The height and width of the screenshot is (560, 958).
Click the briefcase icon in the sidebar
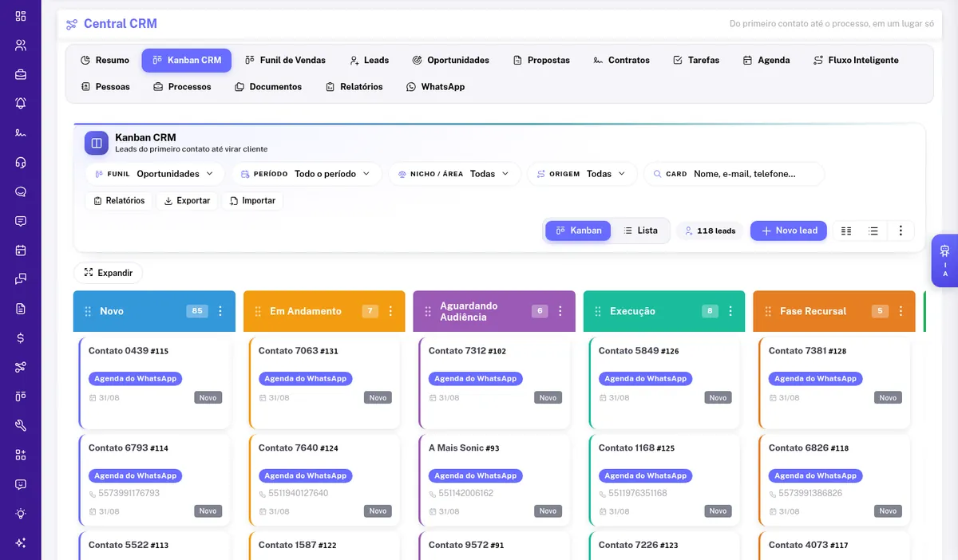pyautogui.click(x=21, y=74)
